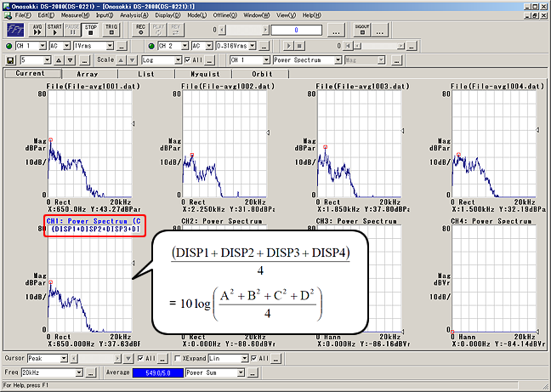This screenshot has height=392, width=551.
Task: Click right-side level marker on File-avg1002 graph
Action: click(x=268, y=133)
